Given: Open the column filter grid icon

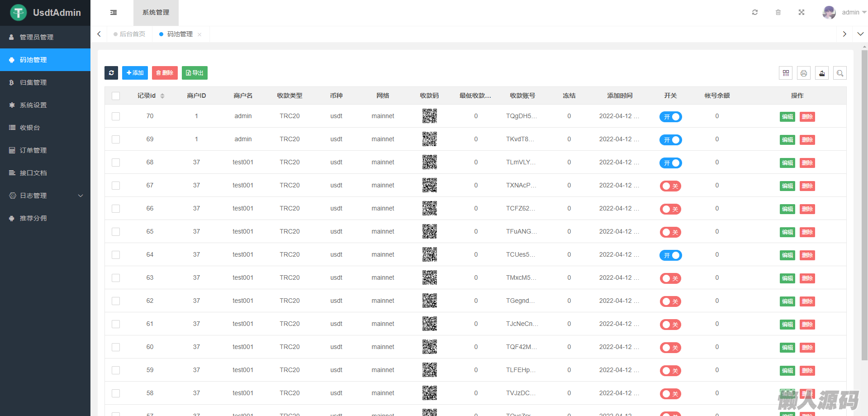Looking at the screenshot, I should [x=786, y=73].
